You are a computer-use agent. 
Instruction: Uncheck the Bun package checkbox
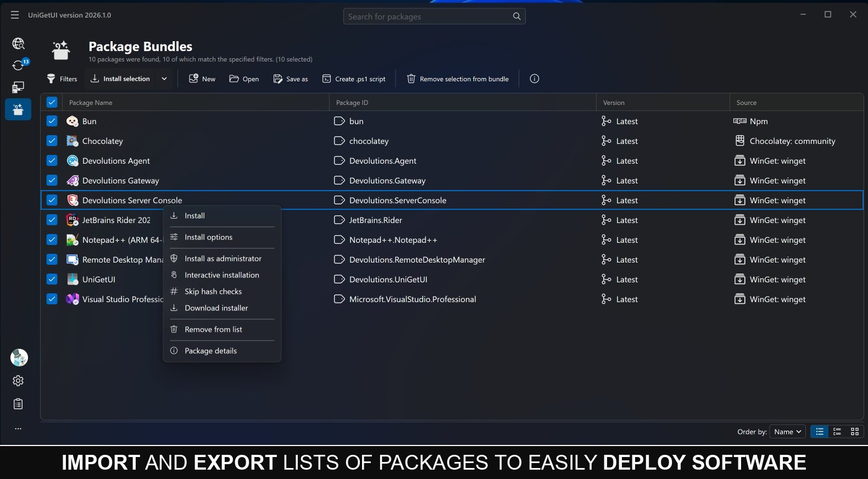52,121
